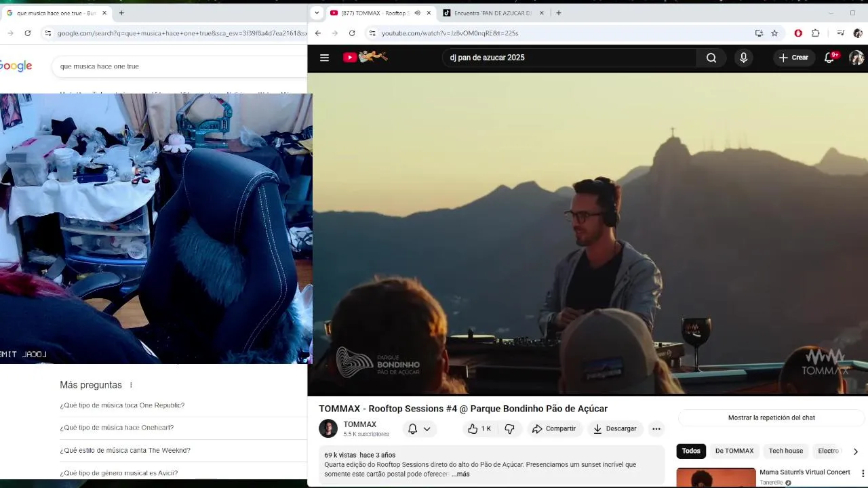Click the install/cast icon in the YouTube address bar

click(x=759, y=33)
